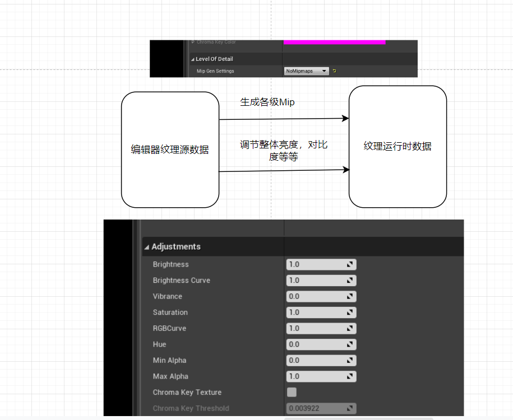Click the expand icon beside the Saturation value

point(350,312)
